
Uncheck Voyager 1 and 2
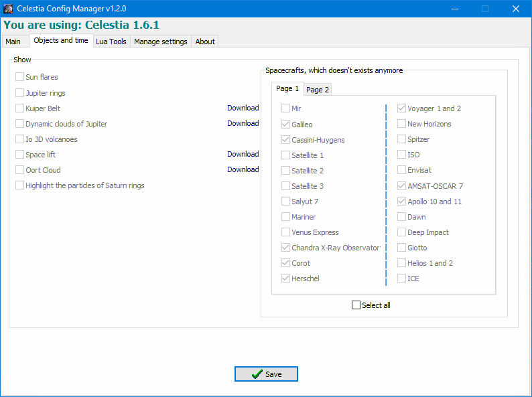coord(402,108)
